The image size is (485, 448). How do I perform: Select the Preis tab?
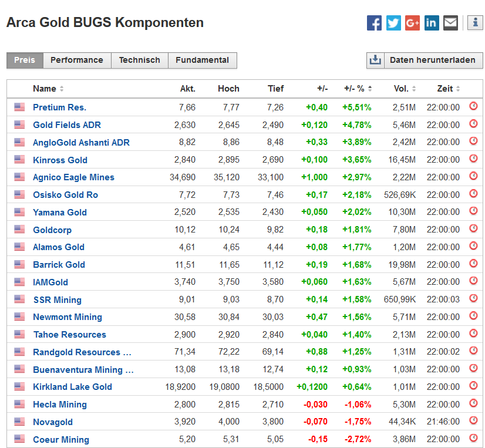click(25, 60)
